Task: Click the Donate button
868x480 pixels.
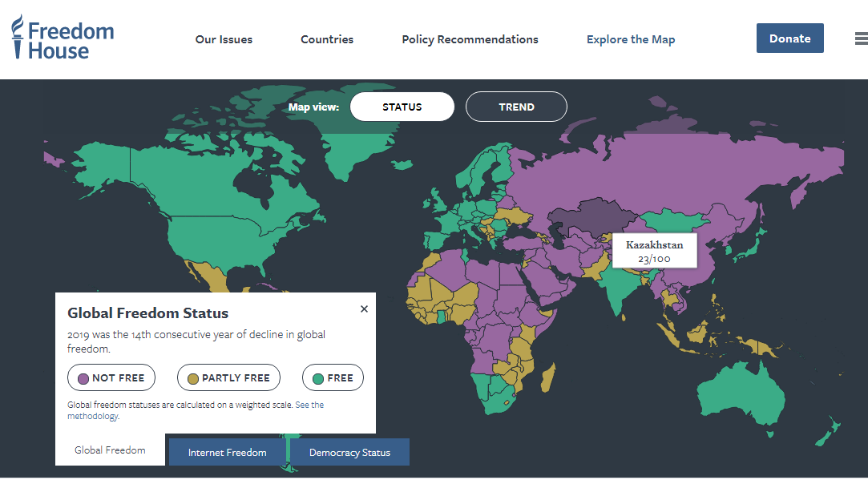Action: pos(790,38)
